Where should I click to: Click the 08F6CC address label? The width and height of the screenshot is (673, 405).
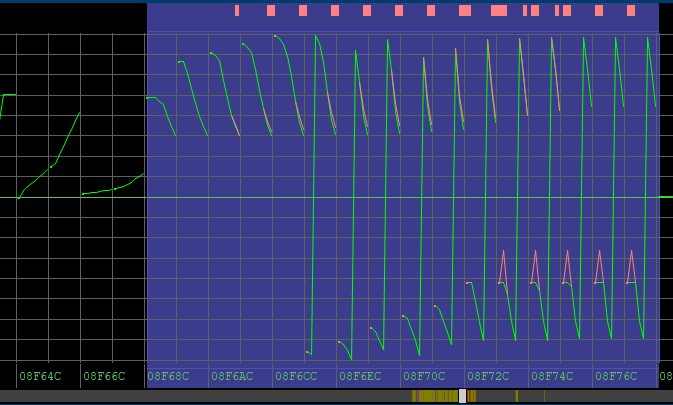click(296, 376)
